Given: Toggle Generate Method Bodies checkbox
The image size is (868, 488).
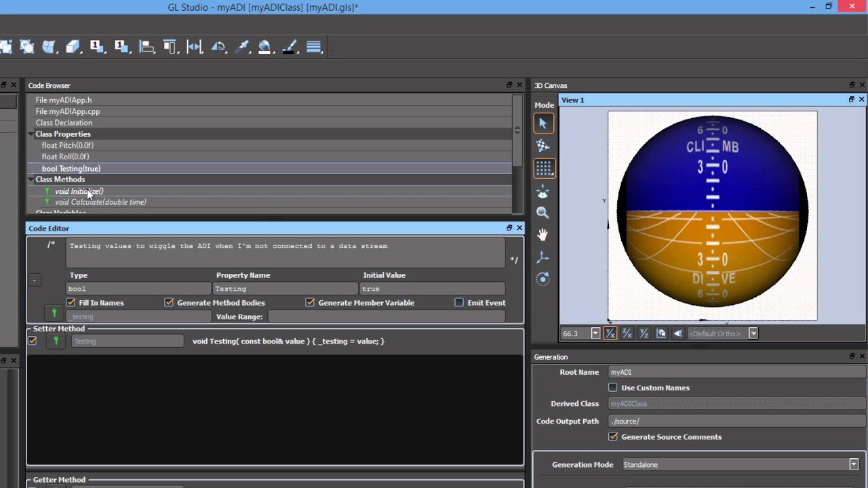Looking at the screenshot, I should 169,302.
